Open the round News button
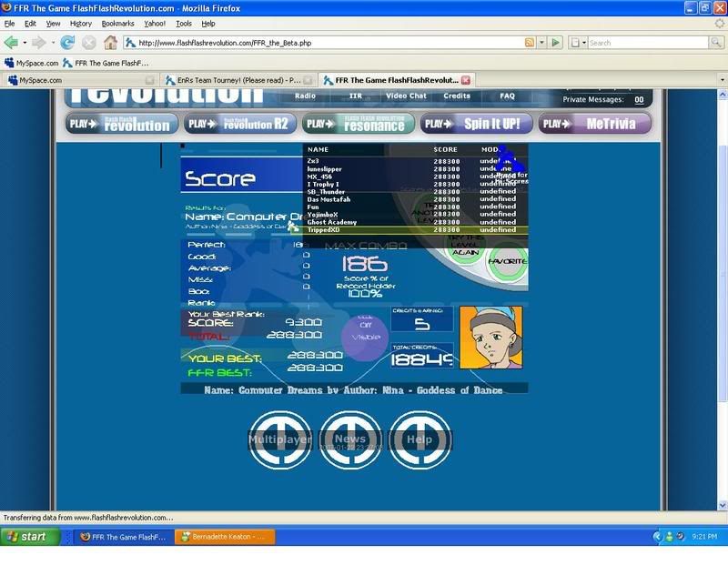The image size is (728, 565). pyautogui.click(x=350, y=439)
